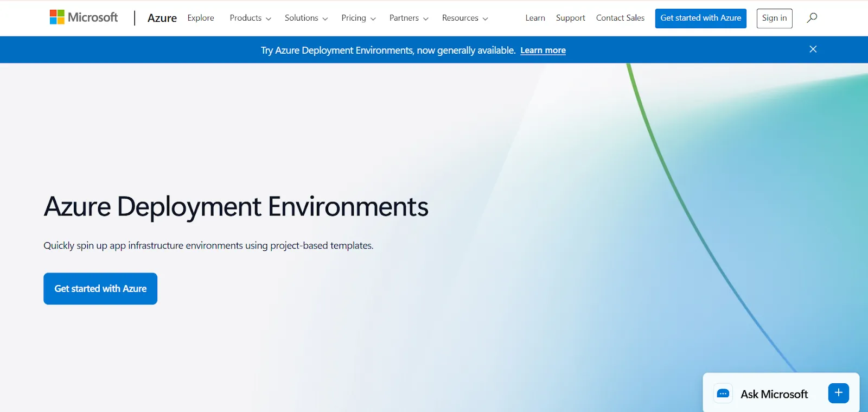Image resolution: width=868 pixels, height=412 pixels.
Task: Follow the Learn more banner link
Action: pyautogui.click(x=543, y=50)
